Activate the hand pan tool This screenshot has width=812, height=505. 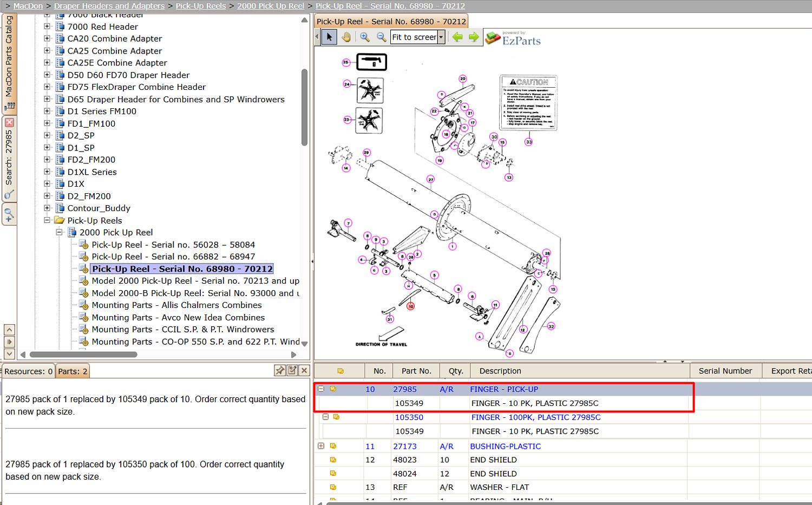click(346, 37)
